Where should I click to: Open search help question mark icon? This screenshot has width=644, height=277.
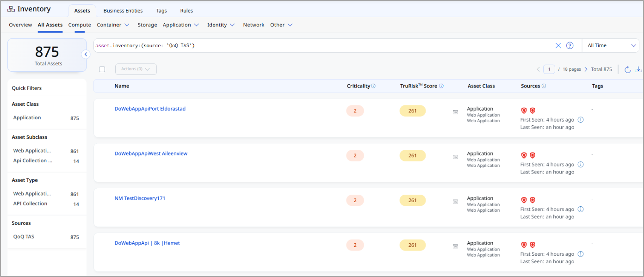570,45
